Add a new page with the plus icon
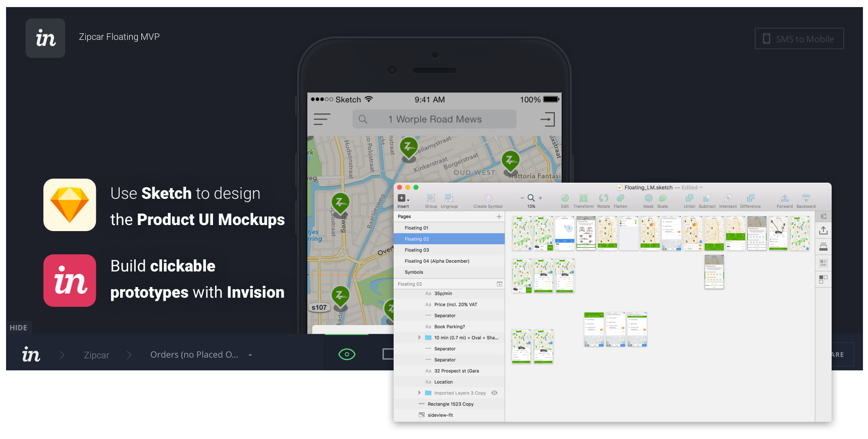868x439 pixels. (x=499, y=216)
